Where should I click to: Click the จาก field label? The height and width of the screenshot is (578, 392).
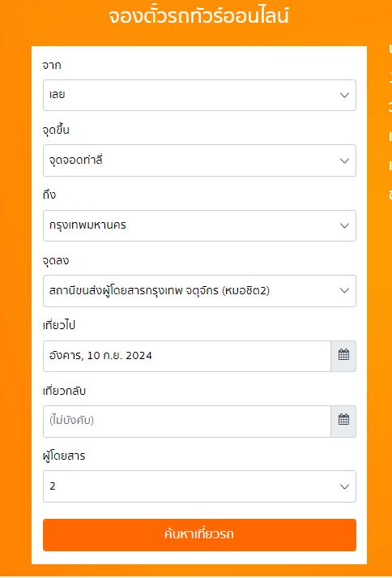pyautogui.click(x=52, y=66)
